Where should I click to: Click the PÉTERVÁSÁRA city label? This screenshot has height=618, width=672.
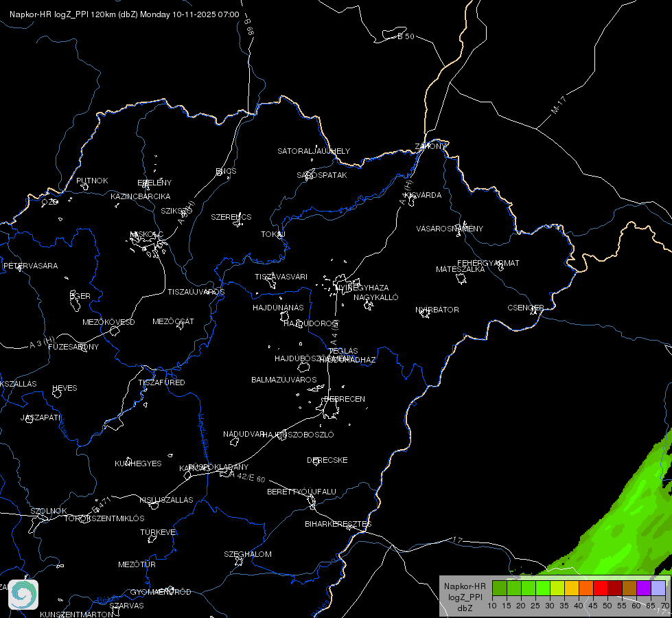30,266
